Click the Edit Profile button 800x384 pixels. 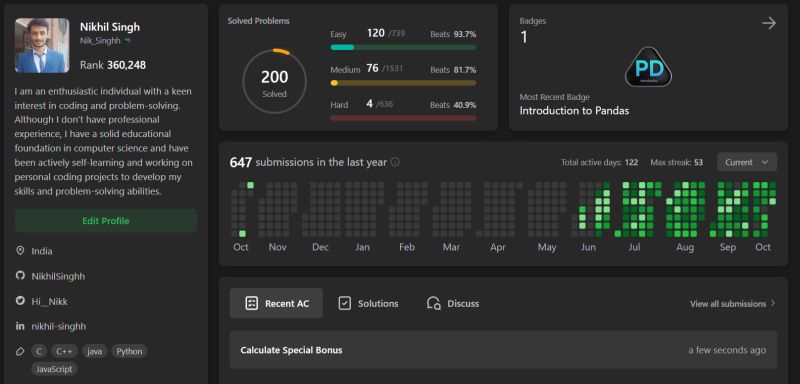(x=106, y=221)
